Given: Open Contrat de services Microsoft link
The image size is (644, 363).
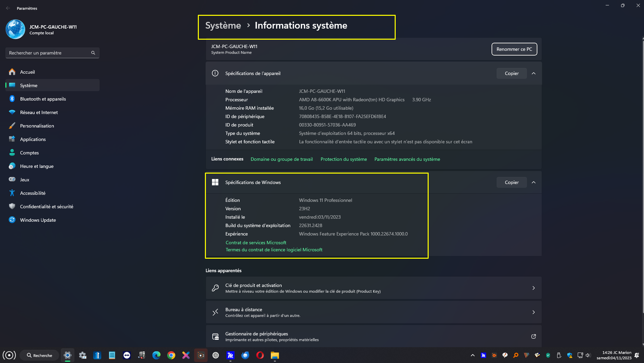Looking at the screenshot, I should (256, 243).
